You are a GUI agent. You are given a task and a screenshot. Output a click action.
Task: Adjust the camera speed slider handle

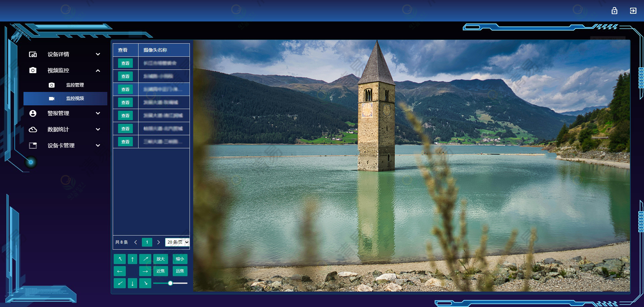(x=170, y=283)
